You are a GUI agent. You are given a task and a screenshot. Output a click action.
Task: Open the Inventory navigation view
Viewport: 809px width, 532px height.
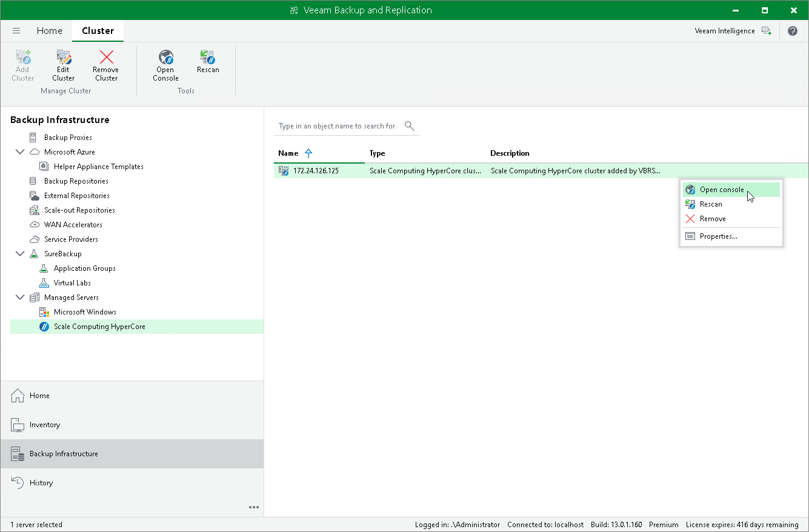132,425
